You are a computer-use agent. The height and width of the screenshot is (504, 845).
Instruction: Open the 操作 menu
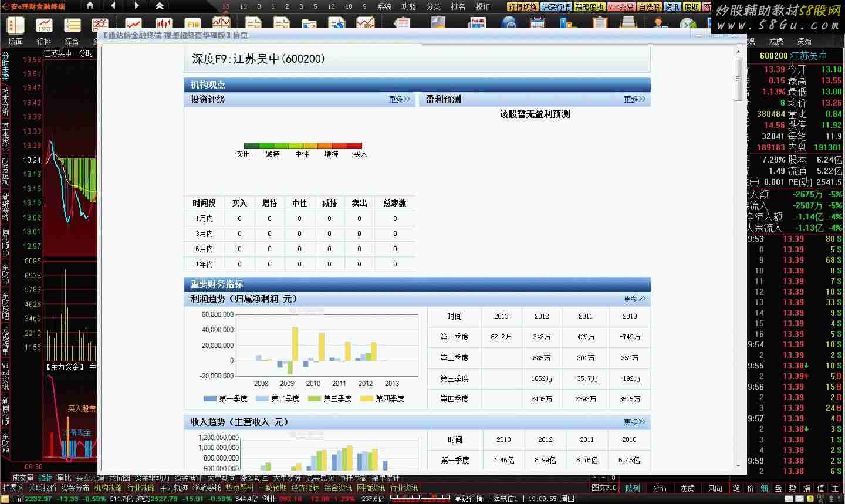click(483, 6)
